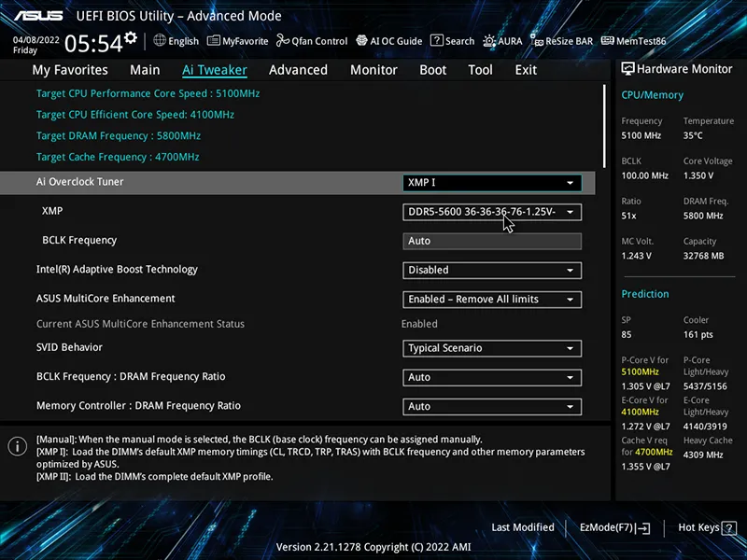The image size is (747, 560).
Task: Open the Boot tab
Action: [432, 70]
